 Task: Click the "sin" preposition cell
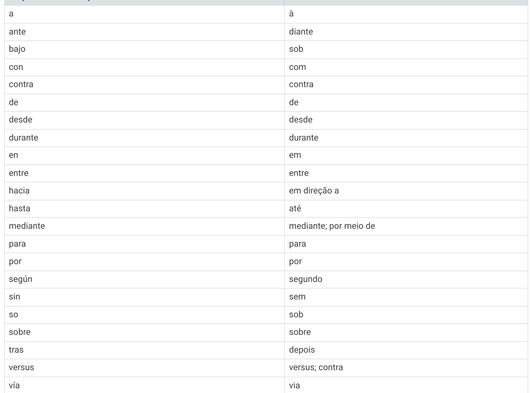click(x=144, y=297)
